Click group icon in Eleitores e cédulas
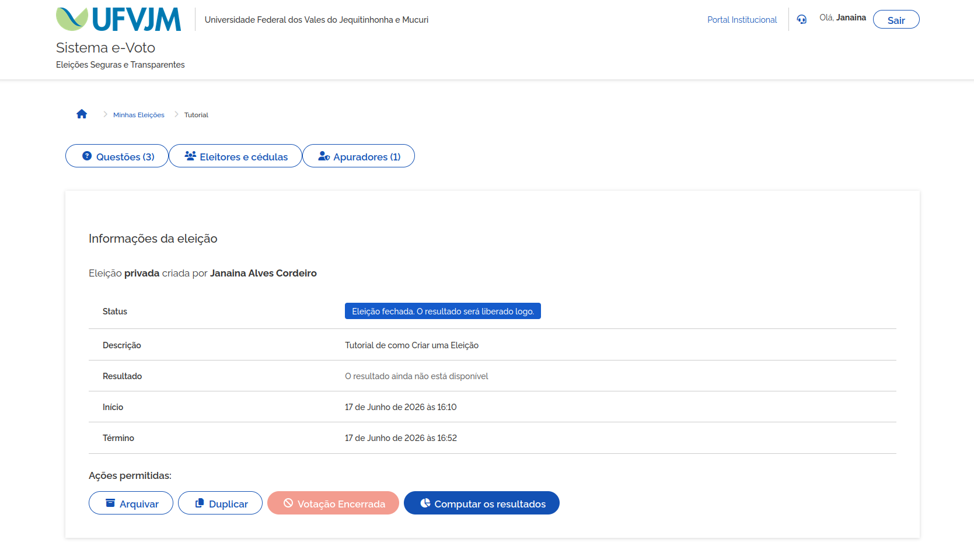 (x=190, y=156)
